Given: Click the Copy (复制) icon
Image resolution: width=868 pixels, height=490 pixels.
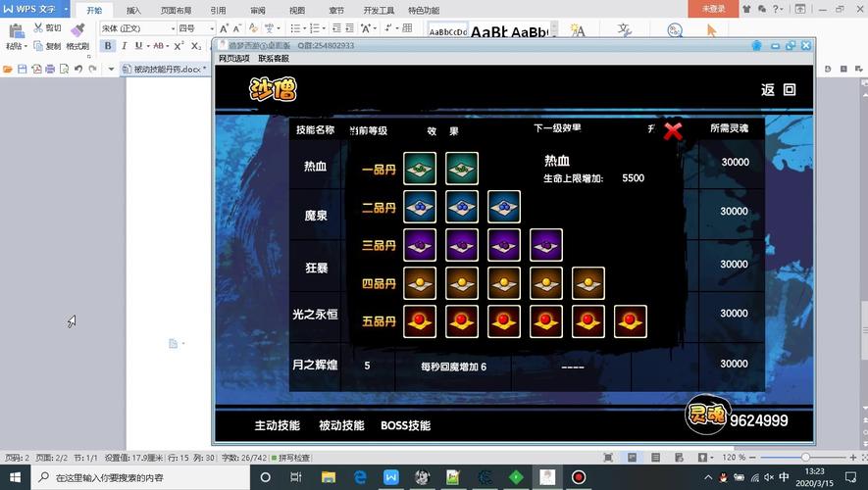Looking at the screenshot, I should [x=38, y=46].
